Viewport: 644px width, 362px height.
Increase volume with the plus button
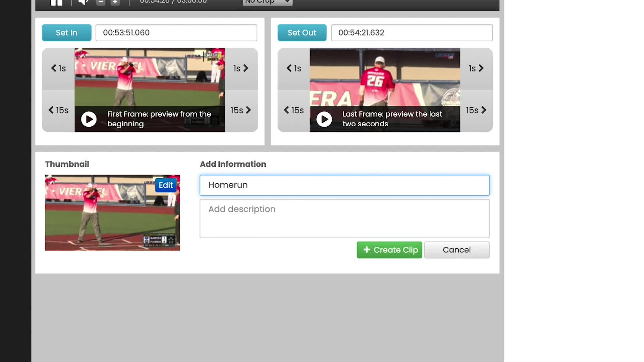point(115,2)
